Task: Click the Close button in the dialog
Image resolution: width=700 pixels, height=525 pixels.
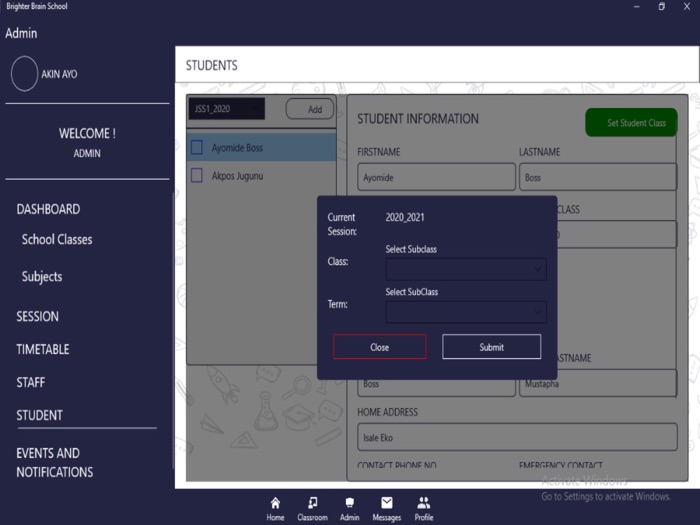Action: click(x=379, y=347)
